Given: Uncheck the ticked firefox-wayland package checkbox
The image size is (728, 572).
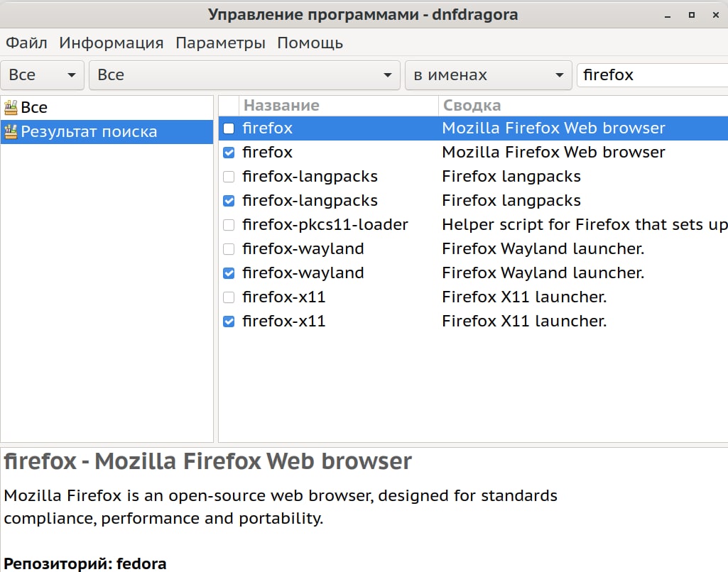Looking at the screenshot, I should [x=229, y=273].
